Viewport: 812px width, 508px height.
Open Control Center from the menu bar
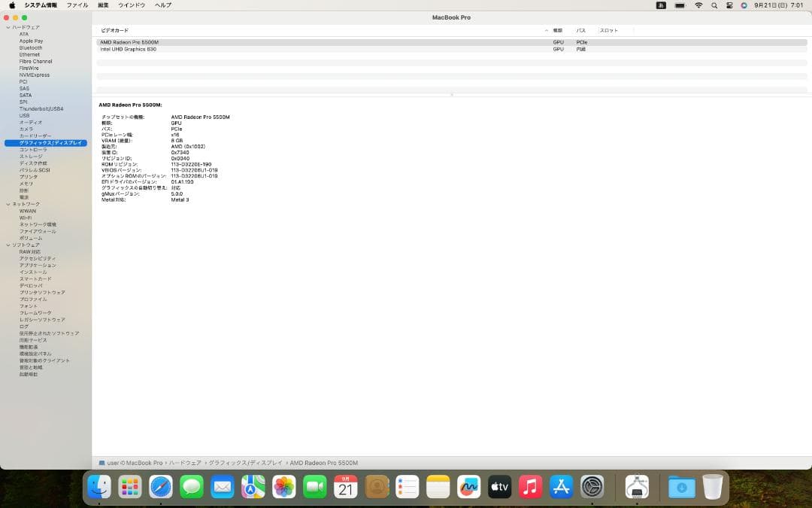[x=730, y=5]
